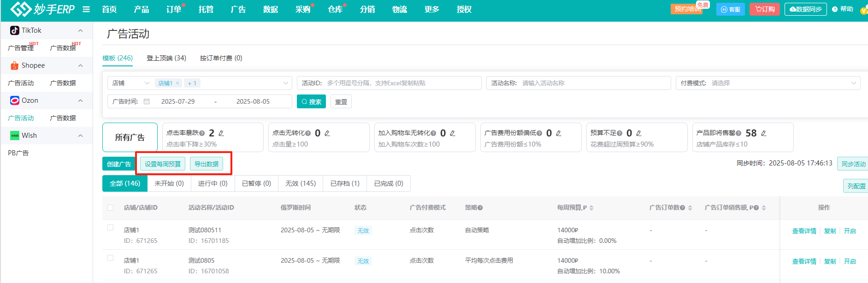This screenshot has height=283, width=868.
Task: Sort by 每周预算 column arrows
Action: pyautogui.click(x=591, y=208)
